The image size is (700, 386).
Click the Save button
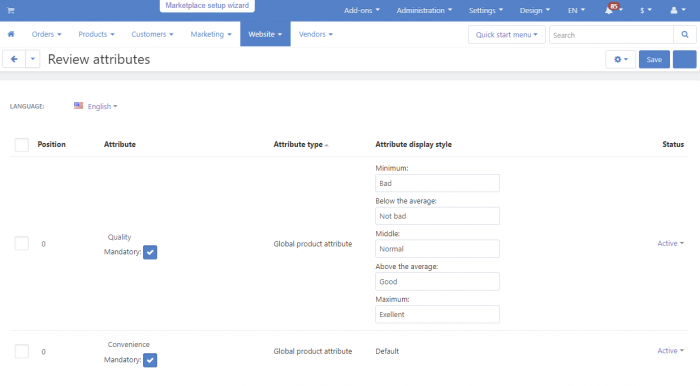click(x=654, y=59)
